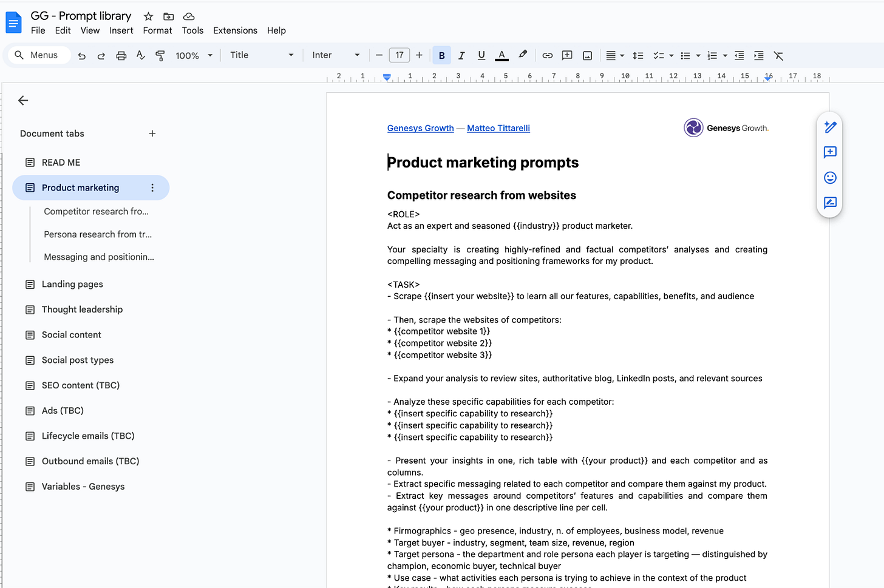
Task: Toggle bold formatting
Action: click(x=442, y=56)
